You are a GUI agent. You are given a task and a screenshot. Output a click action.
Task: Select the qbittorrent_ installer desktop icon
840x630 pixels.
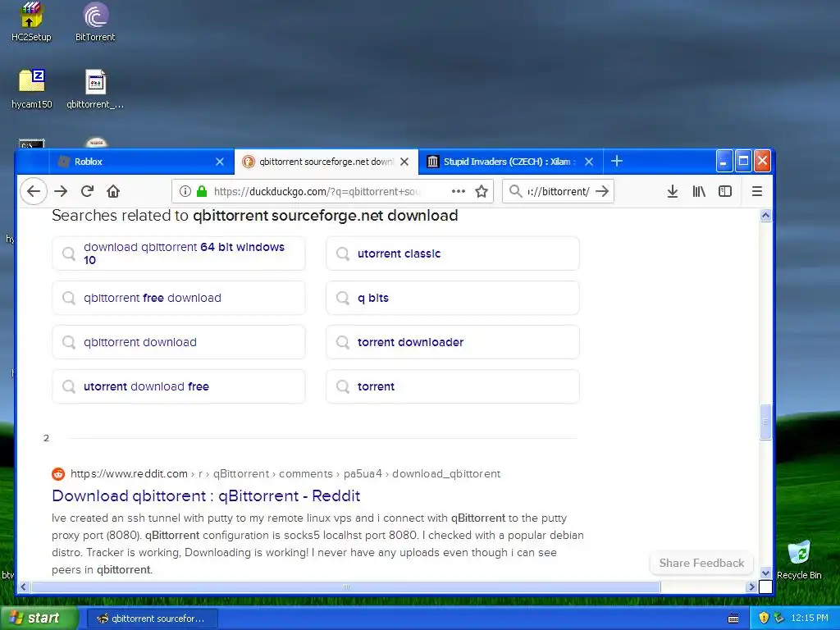tap(95, 89)
